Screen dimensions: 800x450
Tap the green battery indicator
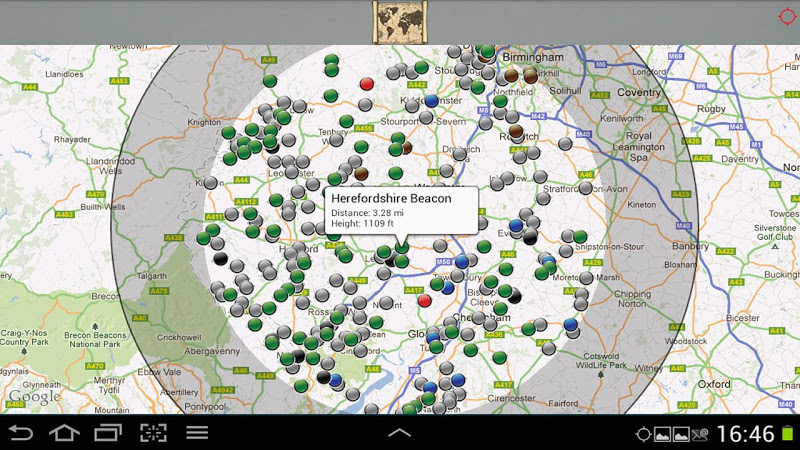[x=788, y=434]
